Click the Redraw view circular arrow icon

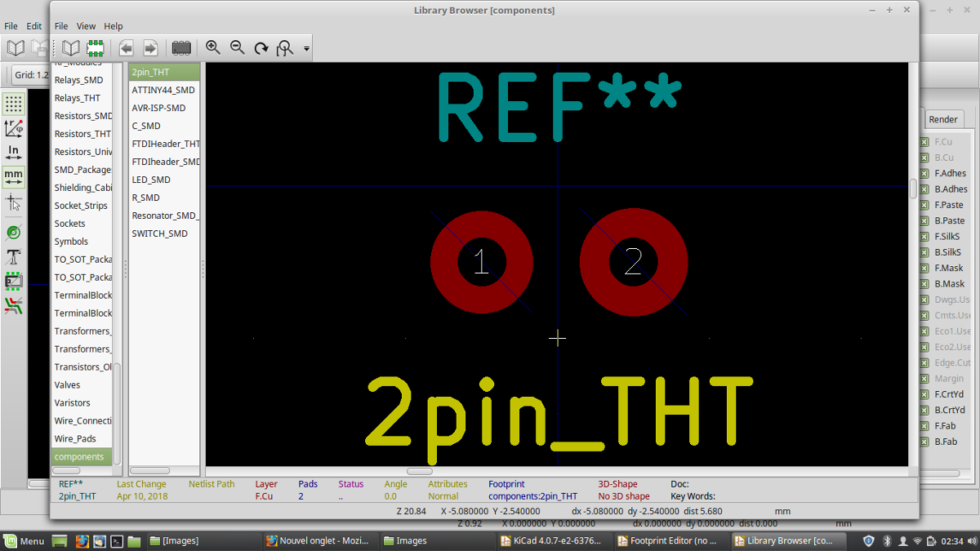261,48
